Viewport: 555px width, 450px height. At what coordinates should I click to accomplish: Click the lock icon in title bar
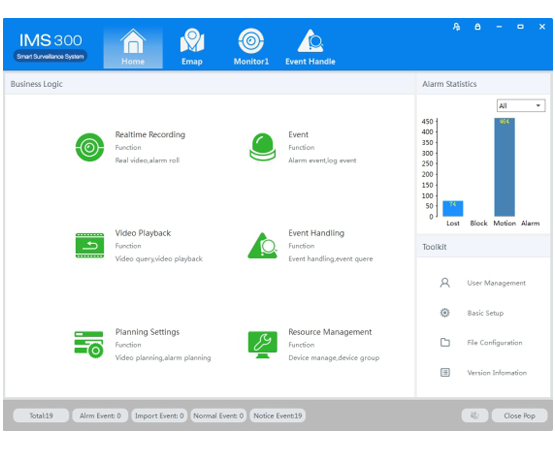coord(477,27)
